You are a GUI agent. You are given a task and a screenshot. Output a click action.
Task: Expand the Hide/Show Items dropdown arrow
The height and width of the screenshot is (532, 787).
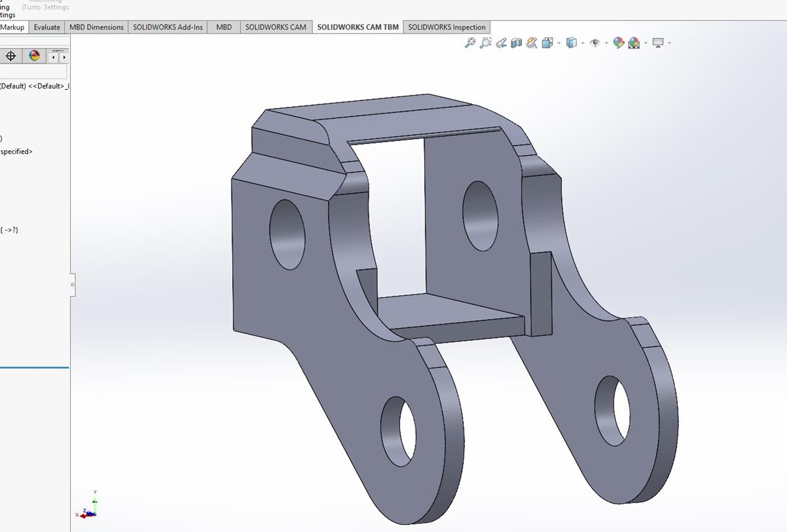click(606, 44)
